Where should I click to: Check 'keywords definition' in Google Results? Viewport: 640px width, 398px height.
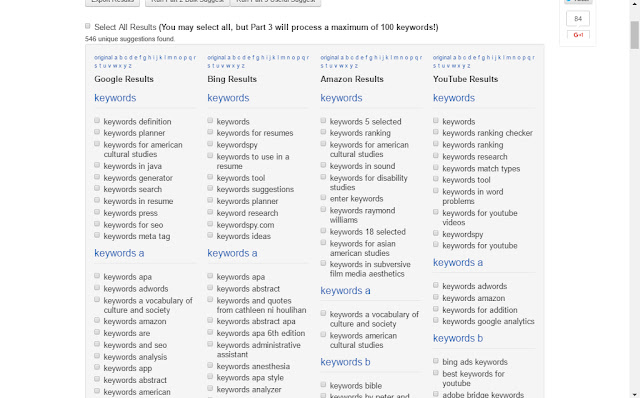tap(97, 120)
